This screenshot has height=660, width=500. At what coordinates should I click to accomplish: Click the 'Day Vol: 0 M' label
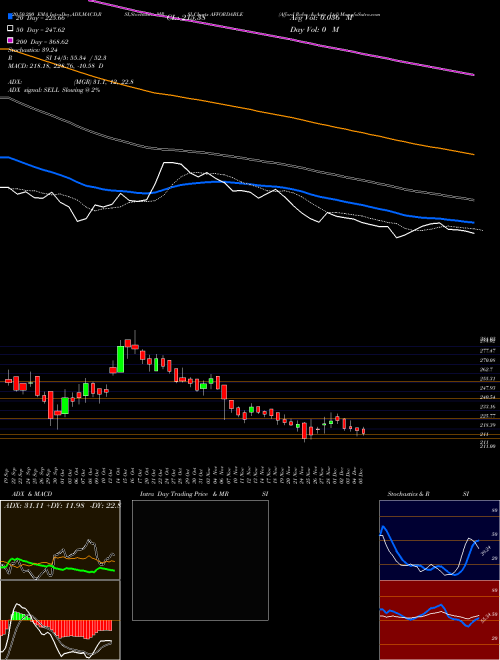[x=314, y=30]
